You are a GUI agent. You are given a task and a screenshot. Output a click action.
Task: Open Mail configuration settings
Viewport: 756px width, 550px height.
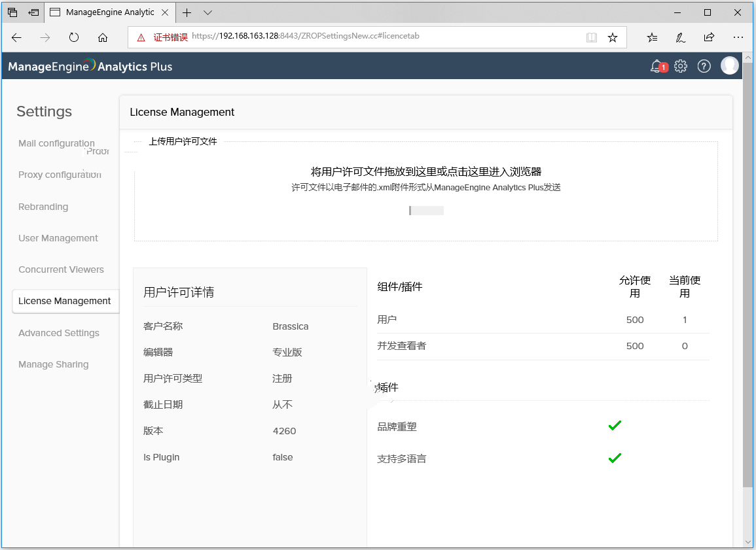(x=56, y=143)
